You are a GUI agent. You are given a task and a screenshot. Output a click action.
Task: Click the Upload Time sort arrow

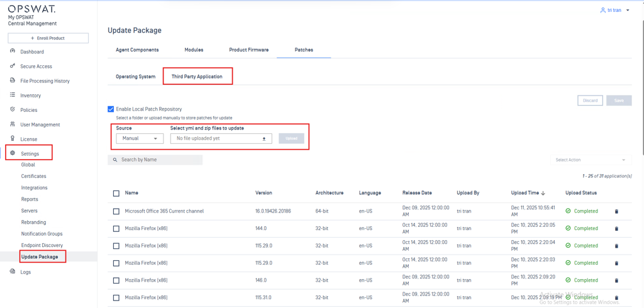click(x=543, y=193)
